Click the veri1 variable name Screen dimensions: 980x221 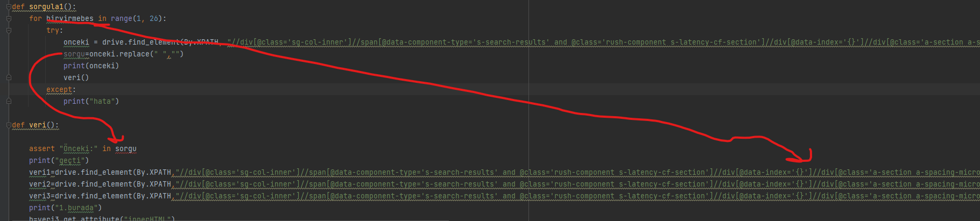pos(40,172)
